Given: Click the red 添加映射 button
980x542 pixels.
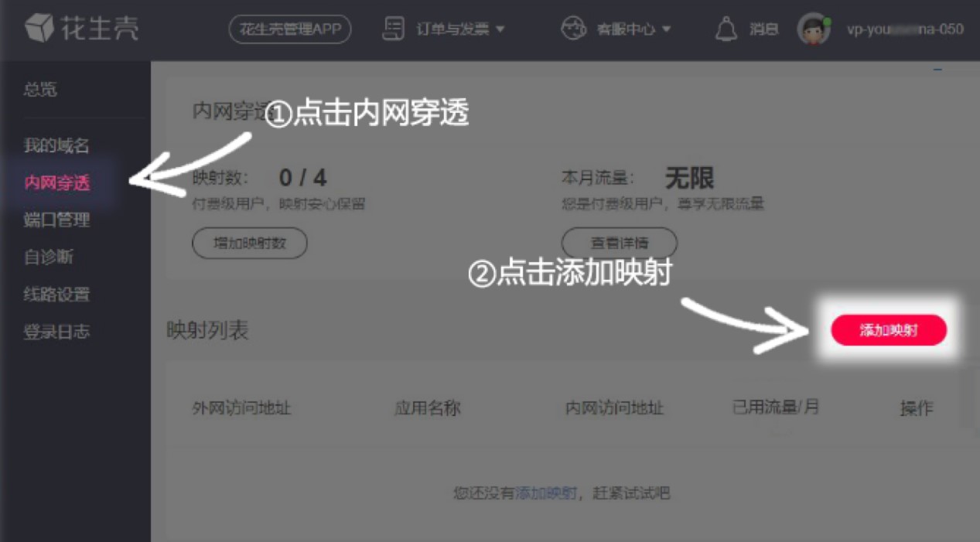Looking at the screenshot, I should (889, 330).
